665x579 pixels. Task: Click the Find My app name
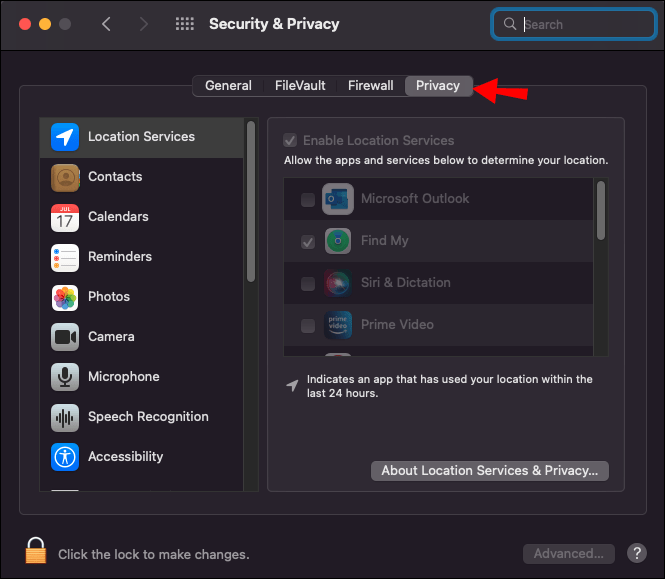tap(384, 241)
